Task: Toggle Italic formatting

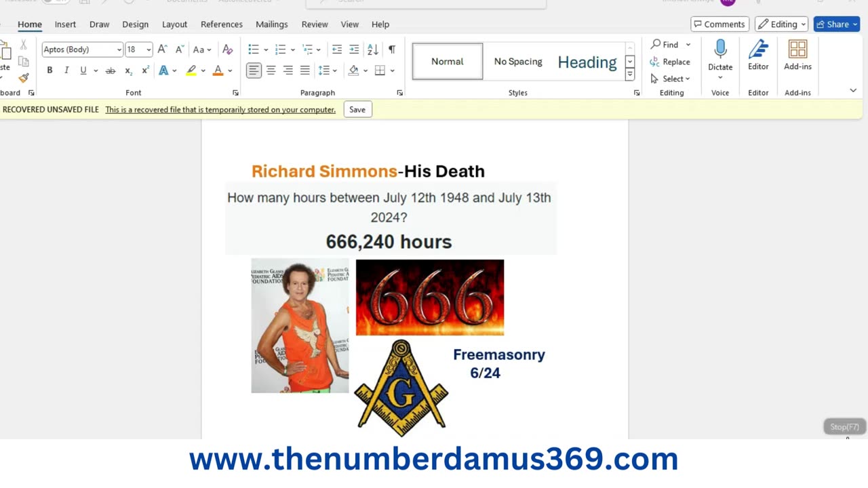Action: (x=66, y=70)
